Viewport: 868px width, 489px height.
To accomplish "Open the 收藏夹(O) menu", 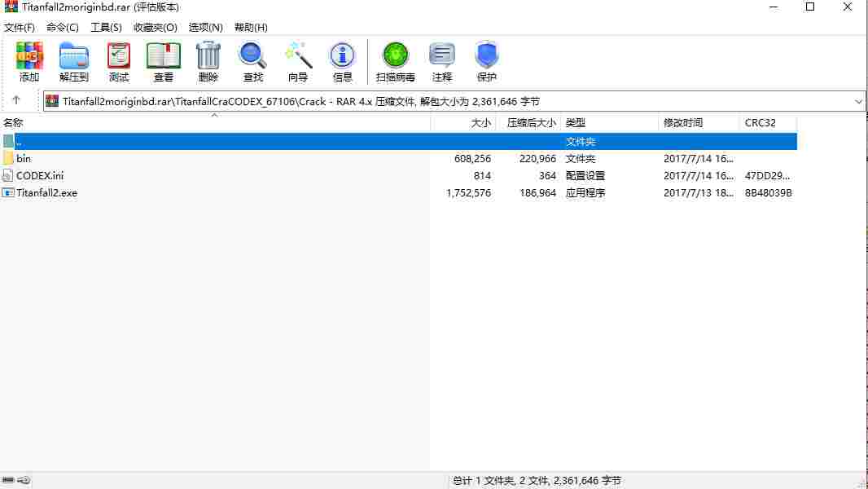I will (155, 27).
